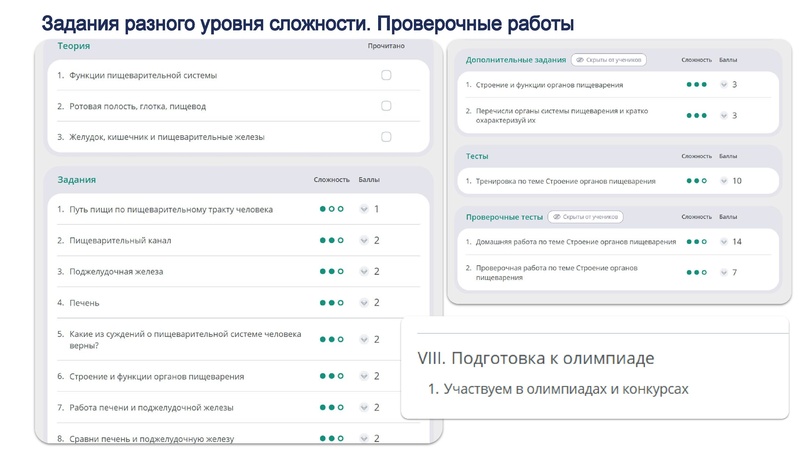Click difficulty dots for 'Работа печени' task
Image resolution: width=800 pixels, height=450 pixels.
coord(332,407)
